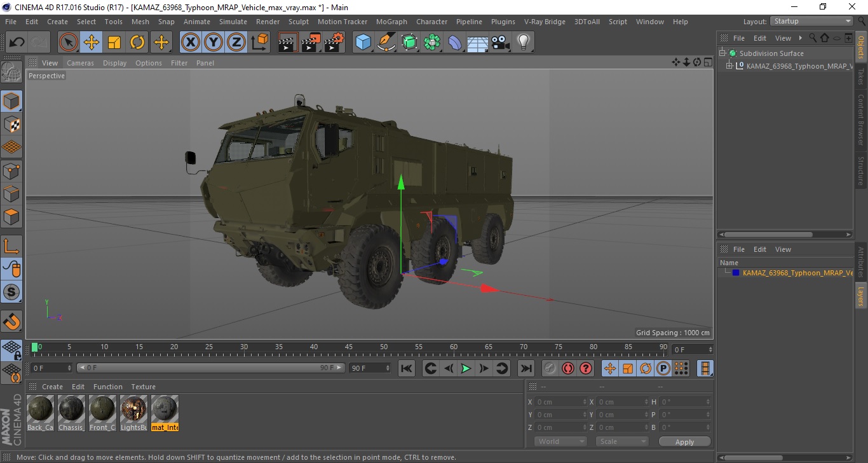This screenshot has width=868, height=463.
Task: Click the timeline preview range slider
Action: 211,368
